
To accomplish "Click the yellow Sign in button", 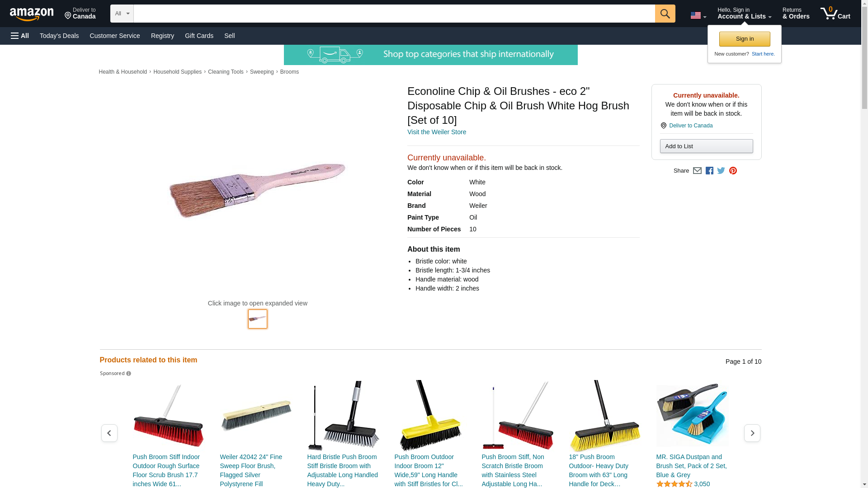I will [x=745, y=39].
